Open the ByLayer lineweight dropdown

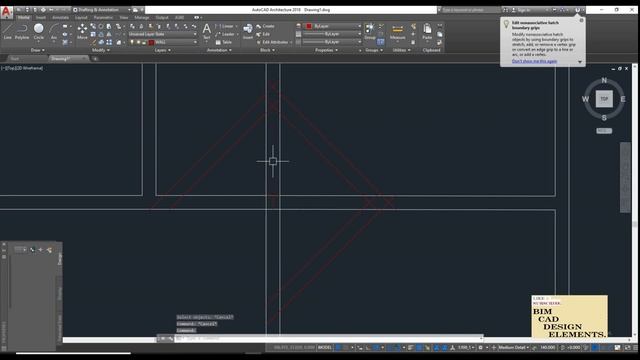tap(333, 34)
